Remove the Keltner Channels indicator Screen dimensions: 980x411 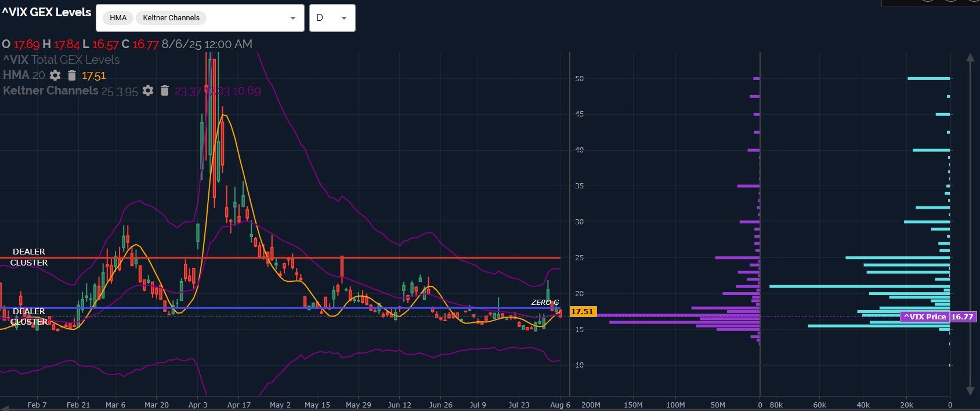click(x=165, y=90)
